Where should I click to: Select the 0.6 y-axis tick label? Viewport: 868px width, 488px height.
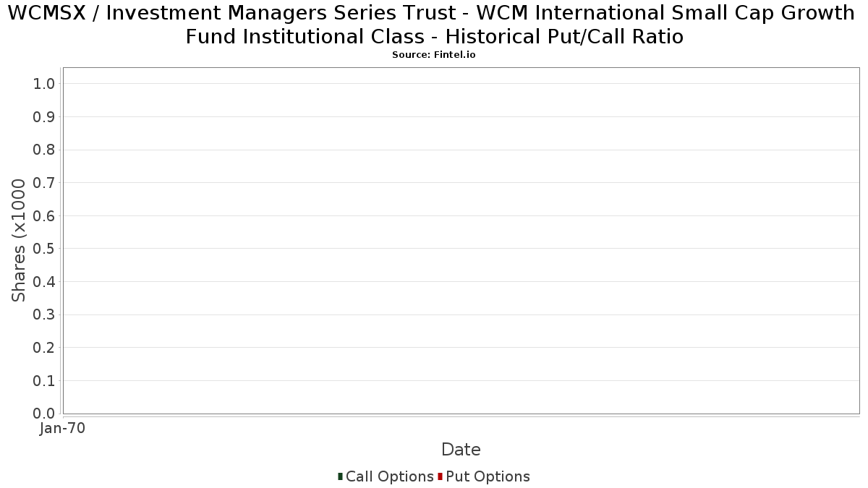[x=44, y=216]
